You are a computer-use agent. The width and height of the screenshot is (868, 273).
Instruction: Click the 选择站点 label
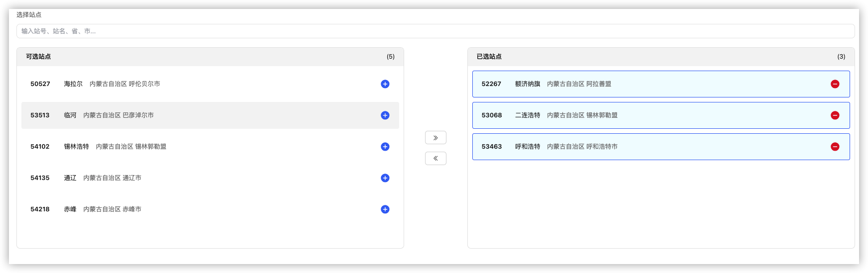click(x=29, y=15)
